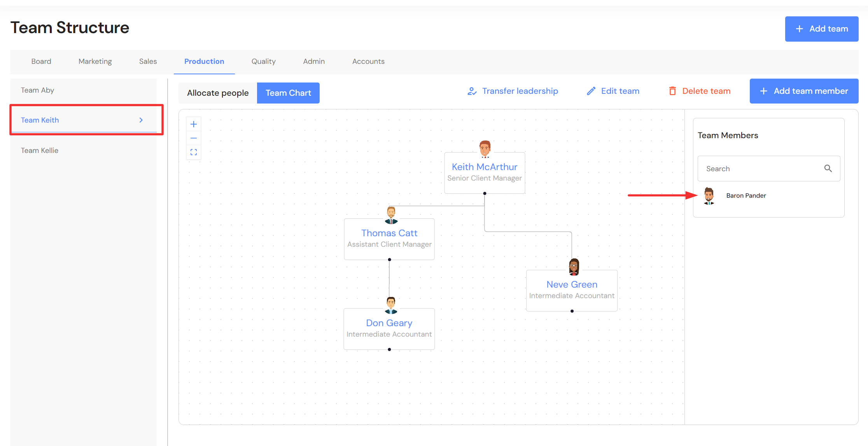868x446 pixels.
Task: Click Keith McArthur's avatar in chart
Action: 485,149
